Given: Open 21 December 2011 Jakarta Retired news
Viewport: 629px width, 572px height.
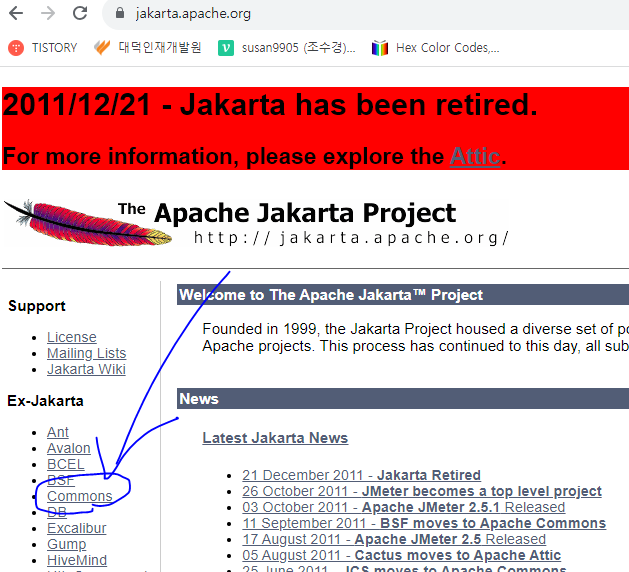Looking at the screenshot, I should coord(361,475).
